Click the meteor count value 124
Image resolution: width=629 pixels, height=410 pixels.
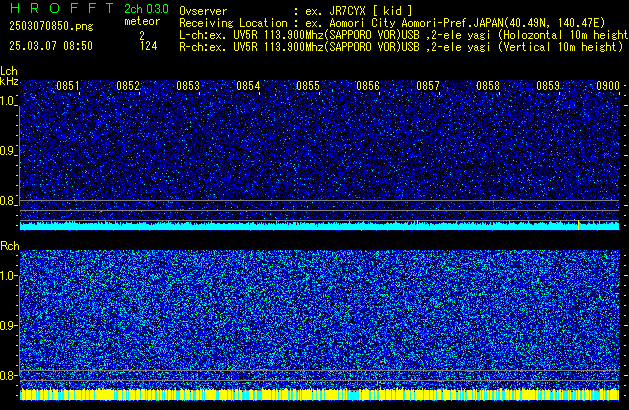[x=148, y=46]
